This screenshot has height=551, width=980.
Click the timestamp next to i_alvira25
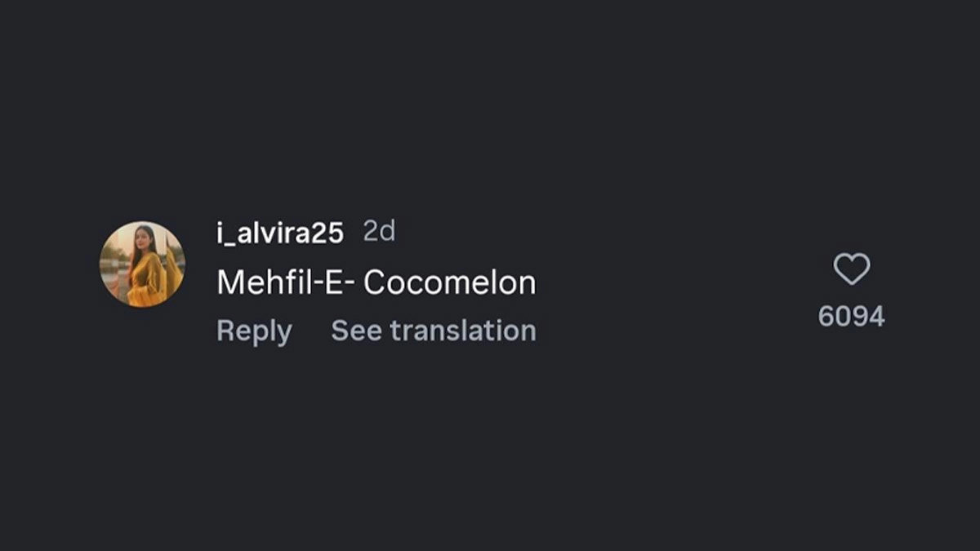click(x=379, y=233)
